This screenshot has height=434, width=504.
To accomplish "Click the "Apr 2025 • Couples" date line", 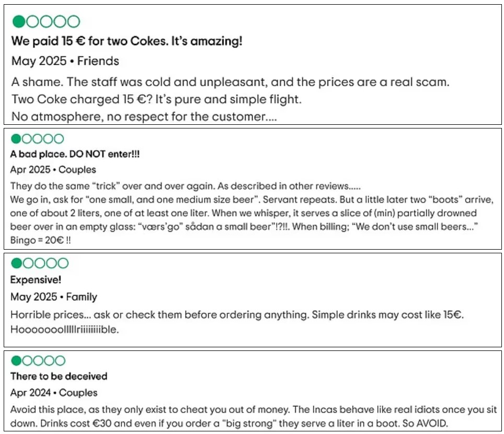I will coord(53,170).
